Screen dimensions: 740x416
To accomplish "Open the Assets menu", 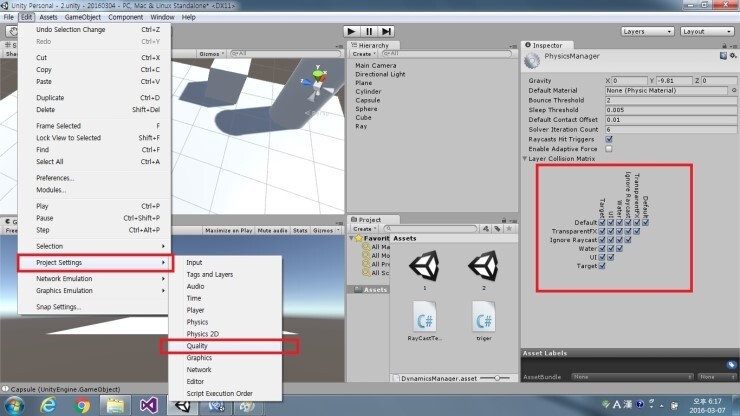I will 48,17.
